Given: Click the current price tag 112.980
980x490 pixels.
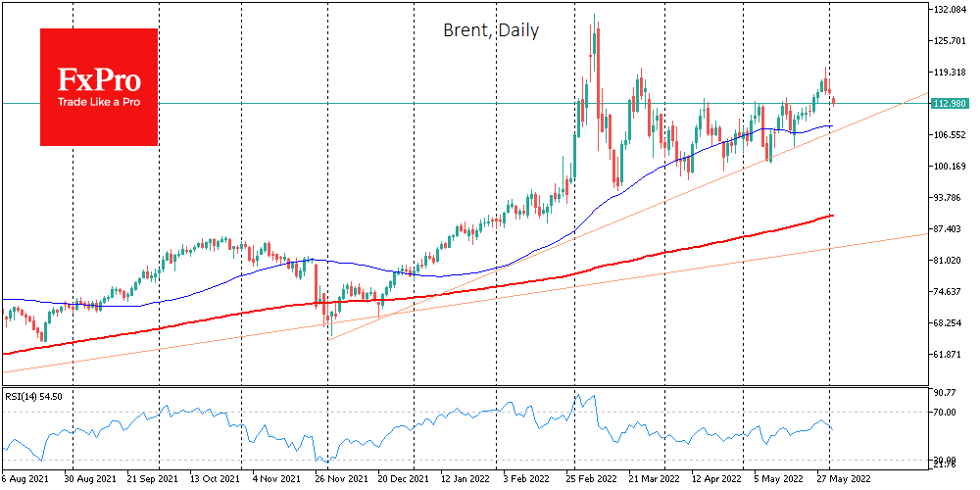Looking at the screenshot, I should tap(950, 103).
